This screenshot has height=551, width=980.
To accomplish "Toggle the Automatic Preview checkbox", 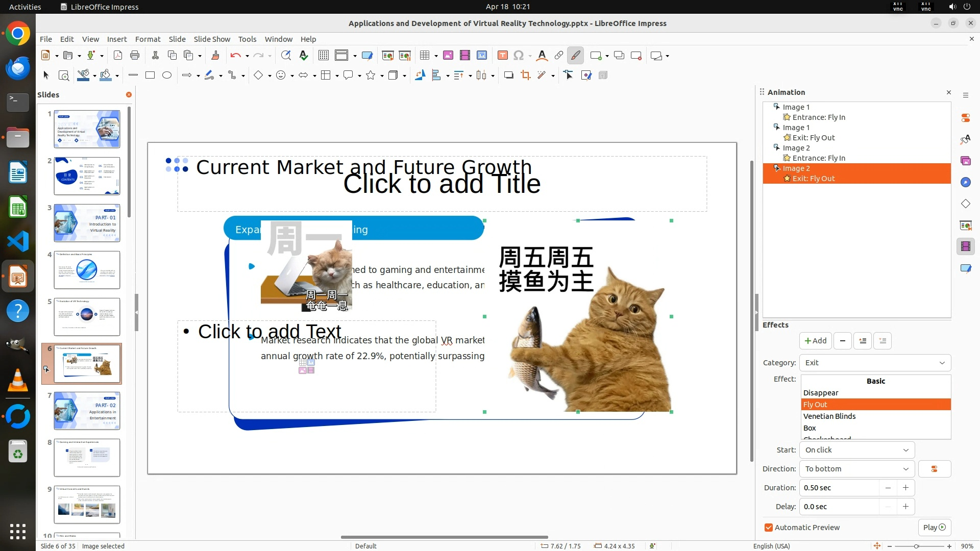I will (x=769, y=528).
